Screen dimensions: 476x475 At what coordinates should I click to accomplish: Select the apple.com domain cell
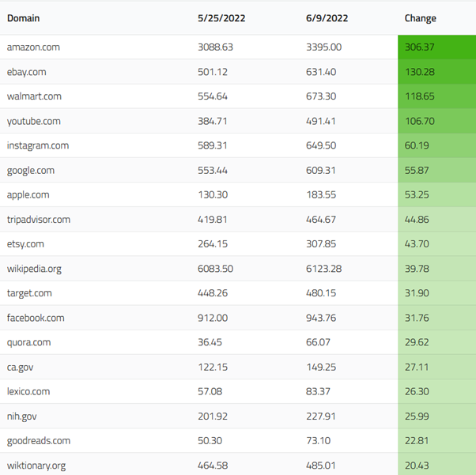pos(28,194)
